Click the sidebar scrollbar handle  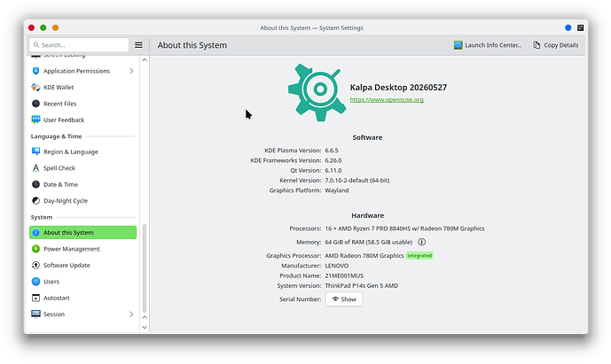[x=145, y=268]
